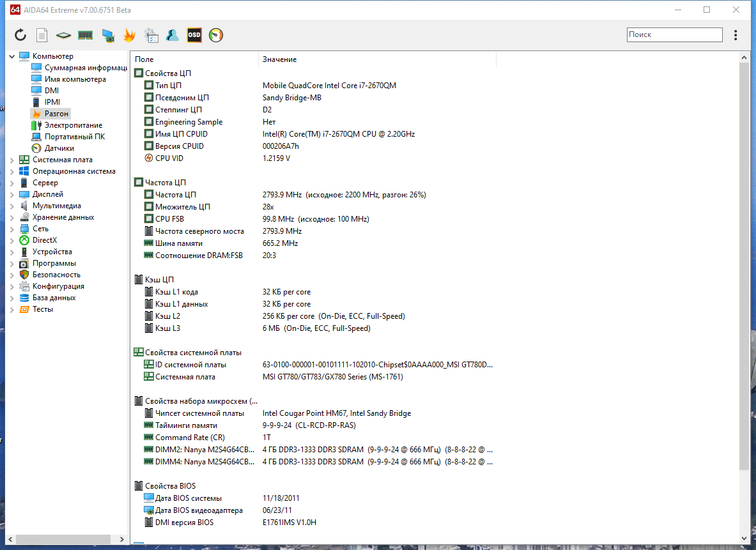Open the OSD panel icon
This screenshot has width=756, height=550.
point(194,34)
